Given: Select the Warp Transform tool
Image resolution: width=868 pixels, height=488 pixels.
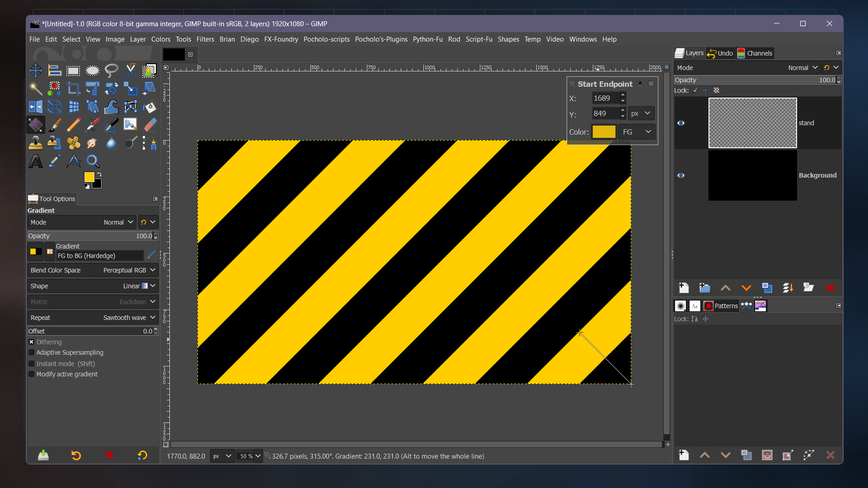Looking at the screenshot, I should pos(112,107).
